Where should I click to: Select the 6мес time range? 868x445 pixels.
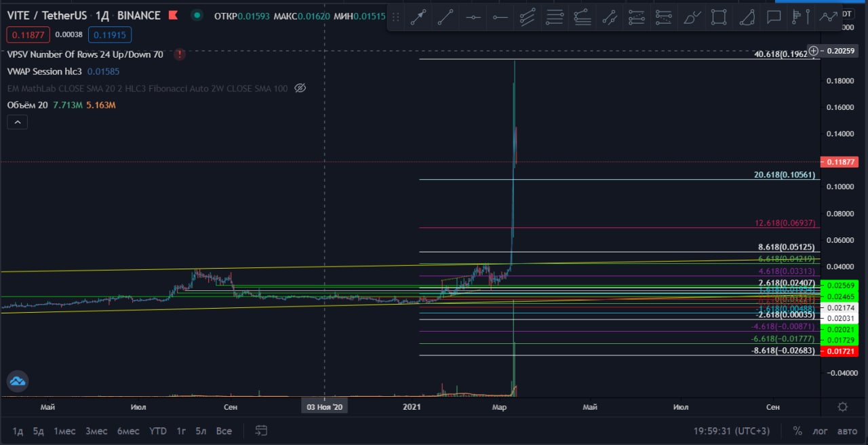pos(128,431)
